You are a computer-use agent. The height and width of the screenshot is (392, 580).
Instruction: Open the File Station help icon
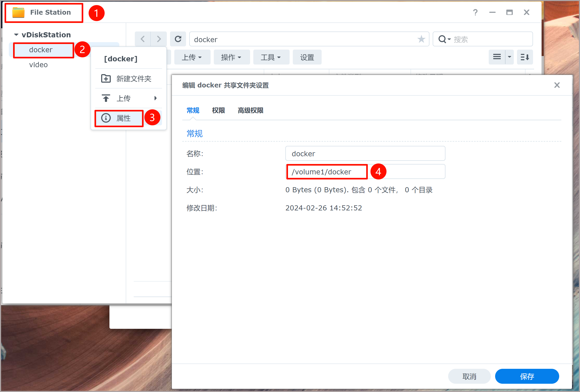(x=475, y=12)
